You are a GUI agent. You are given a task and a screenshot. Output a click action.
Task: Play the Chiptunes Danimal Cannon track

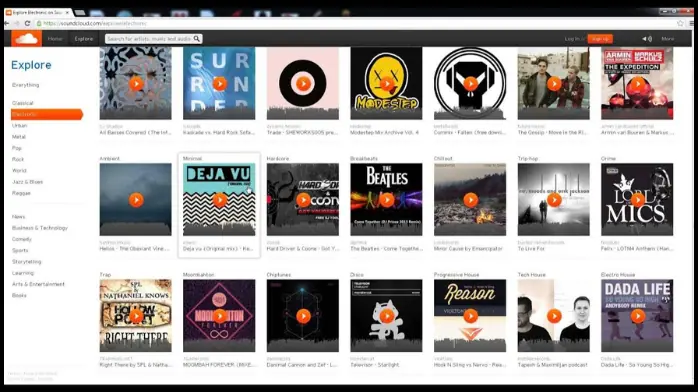303,316
